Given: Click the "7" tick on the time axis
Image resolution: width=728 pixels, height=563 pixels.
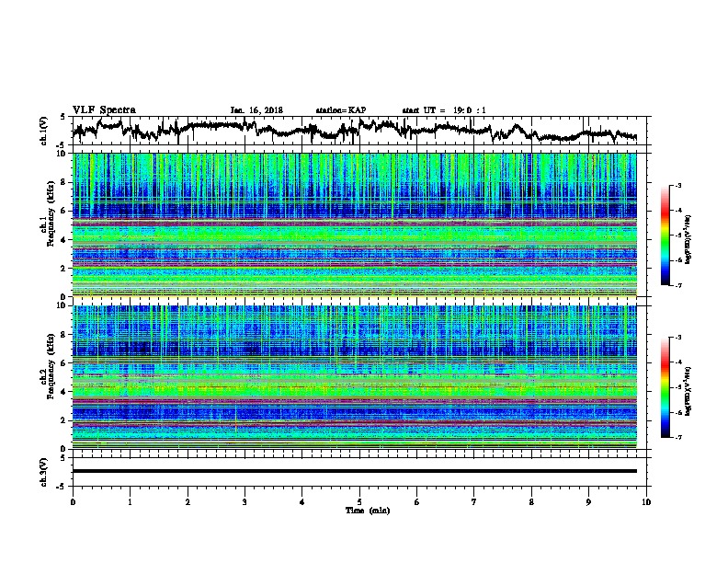Looking at the screenshot, I should tap(474, 502).
